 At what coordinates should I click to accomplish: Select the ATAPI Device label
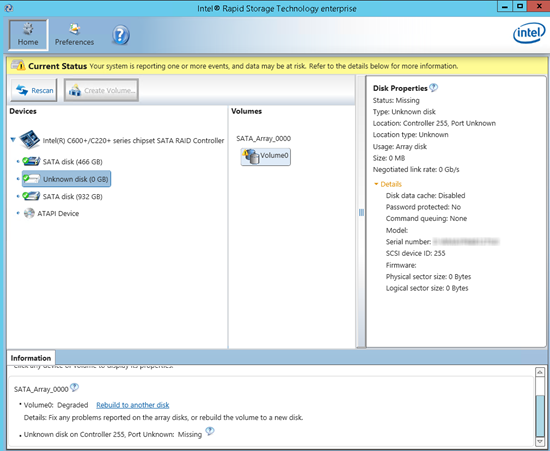pyautogui.click(x=58, y=214)
